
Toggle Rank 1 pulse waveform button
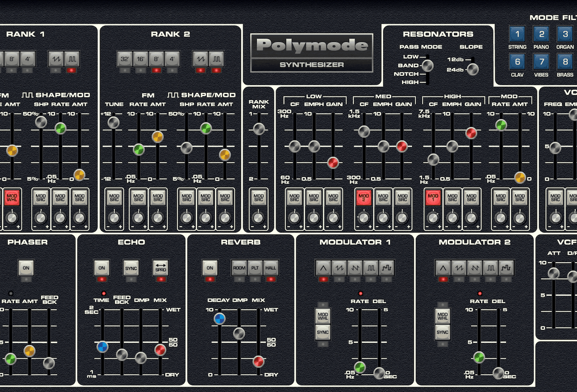[x=71, y=59]
